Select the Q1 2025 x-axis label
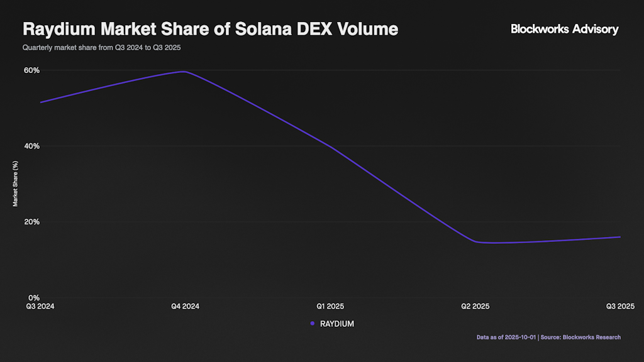This screenshot has height=362, width=644. tap(330, 307)
